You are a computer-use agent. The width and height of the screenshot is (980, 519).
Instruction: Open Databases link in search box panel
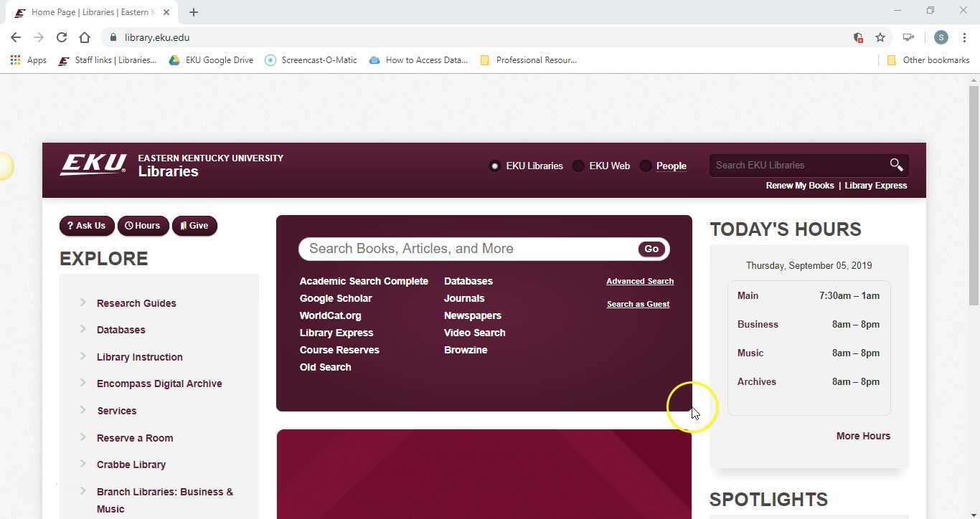click(x=468, y=281)
